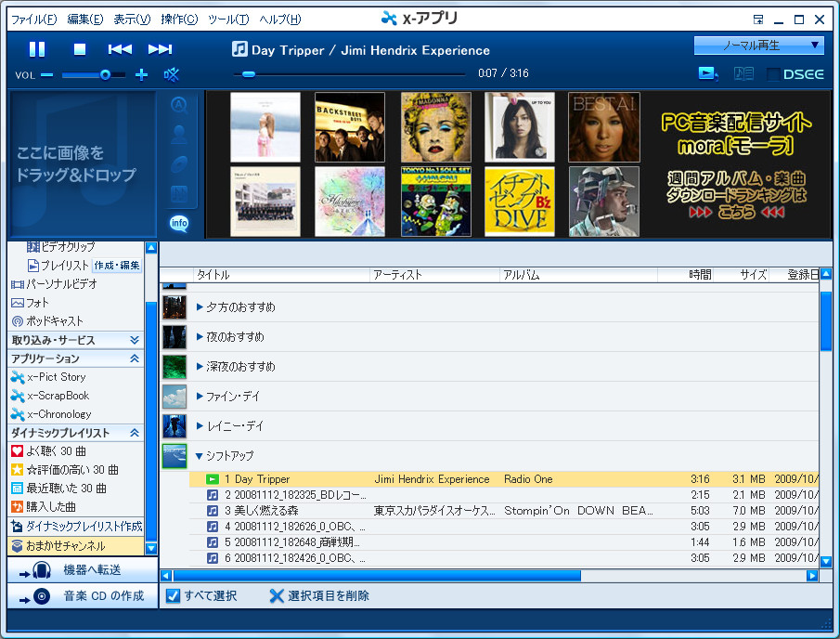This screenshot has height=639, width=840.
Task: Click the info speech bubble icon
Action: [179, 223]
